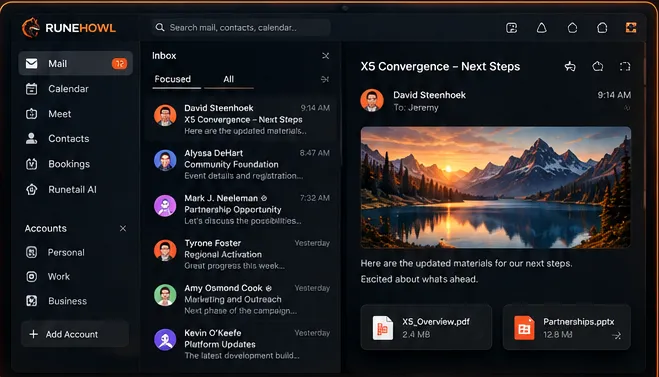
Task: Open Tyrone Foster's Regional Activation email
Action: (241, 254)
